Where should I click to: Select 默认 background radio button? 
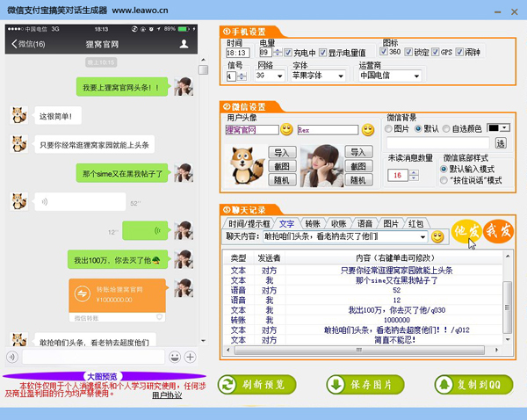(418, 129)
